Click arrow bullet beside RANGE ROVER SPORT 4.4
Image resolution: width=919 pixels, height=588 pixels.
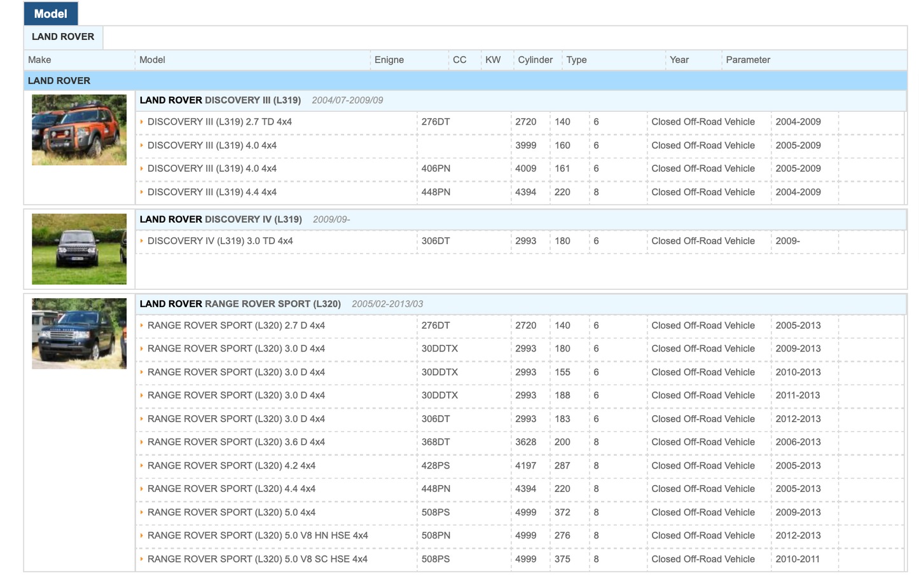click(142, 489)
